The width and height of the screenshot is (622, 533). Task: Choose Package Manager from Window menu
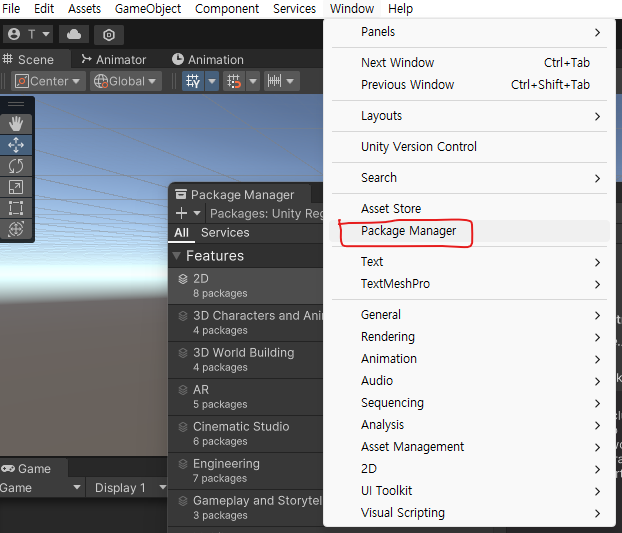pos(469,231)
